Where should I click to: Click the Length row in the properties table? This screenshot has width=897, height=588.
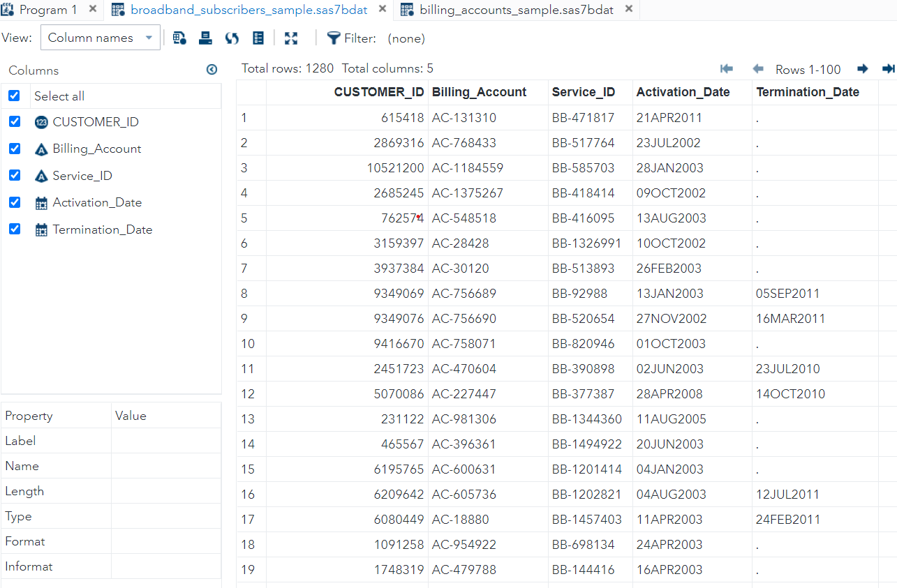point(111,491)
